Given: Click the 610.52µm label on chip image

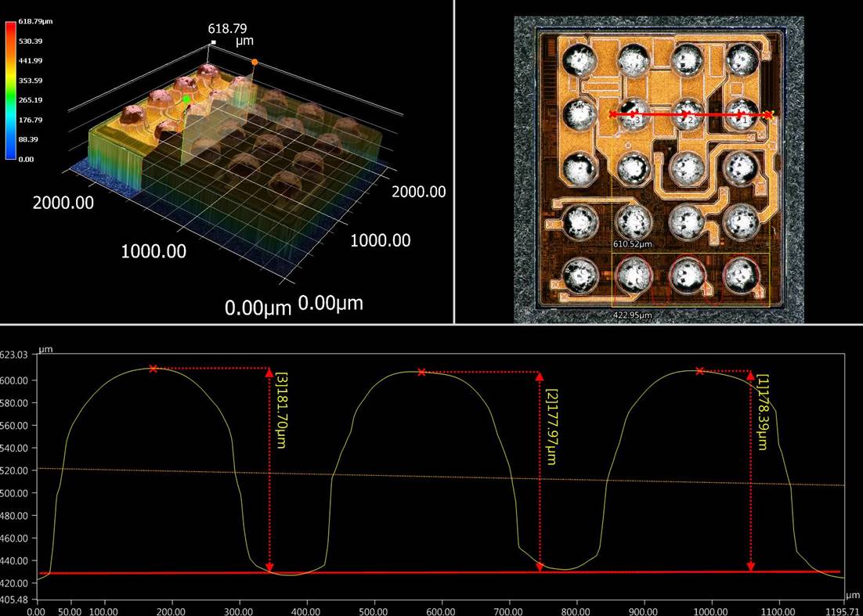Looking at the screenshot, I should coord(633,244).
